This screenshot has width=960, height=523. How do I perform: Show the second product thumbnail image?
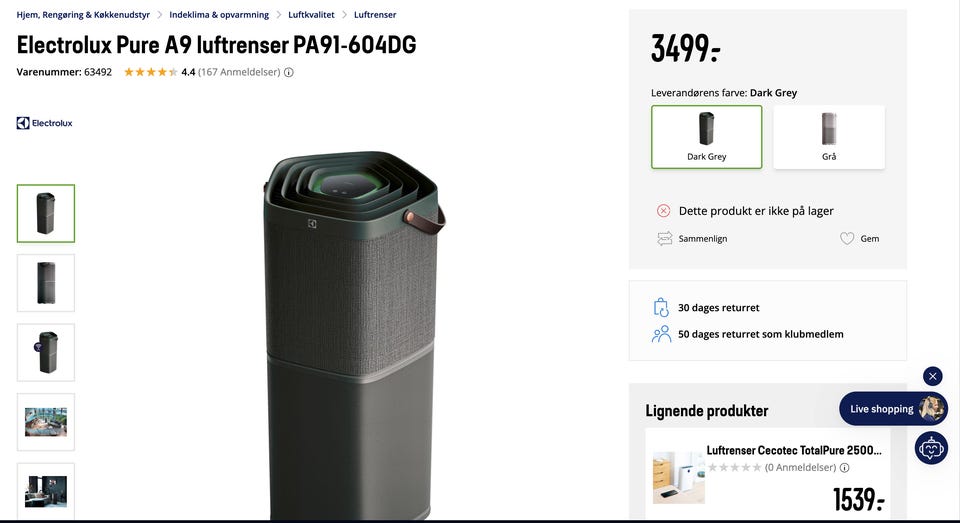coord(46,283)
